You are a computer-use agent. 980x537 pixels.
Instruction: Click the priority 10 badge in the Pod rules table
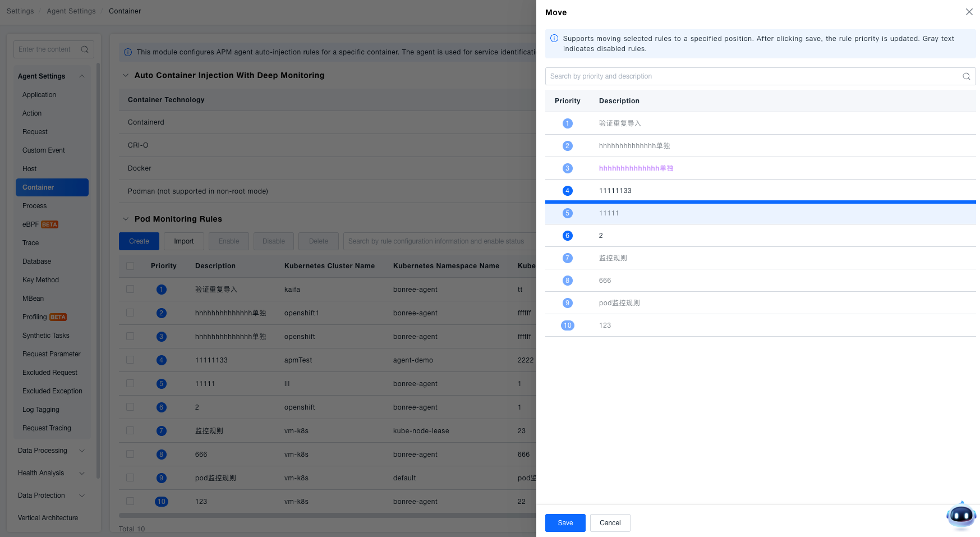coord(162,502)
